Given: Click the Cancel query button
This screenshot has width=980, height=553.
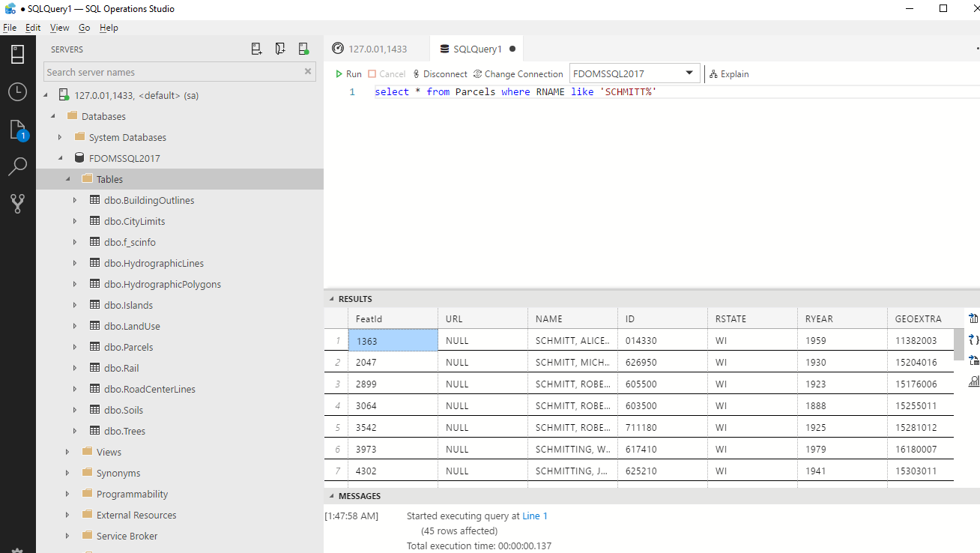Looking at the screenshot, I should coord(387,74).
